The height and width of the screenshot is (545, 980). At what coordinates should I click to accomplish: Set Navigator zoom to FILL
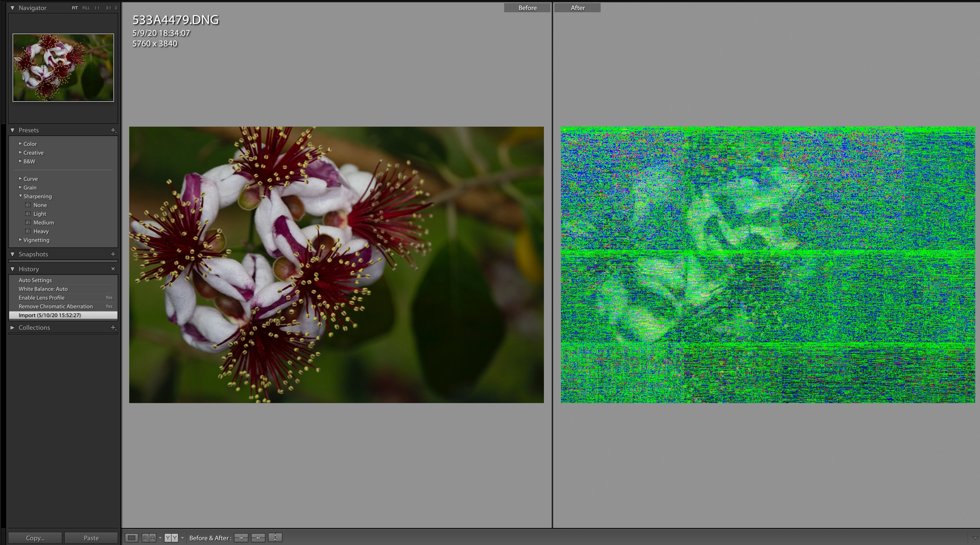click(x=86, y=8)
